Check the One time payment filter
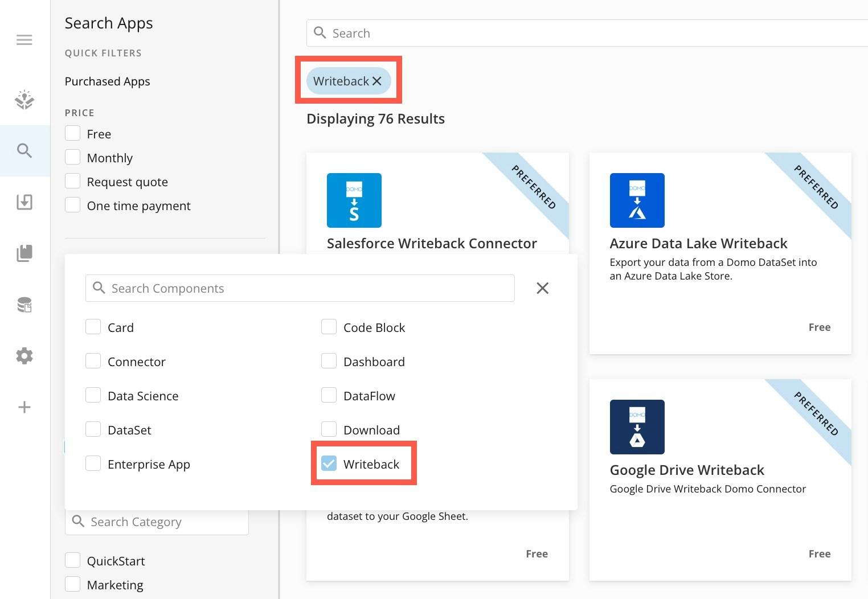This screenshot has width=868, height=599. tap(72, 205)
